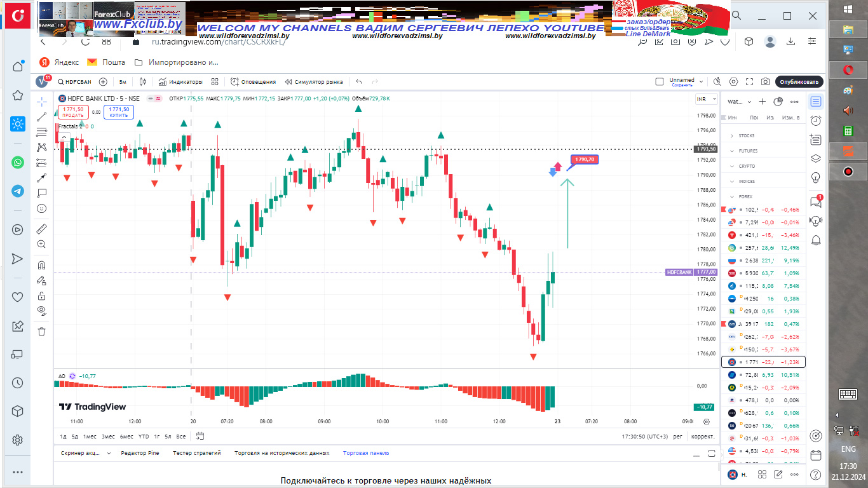868x488 pixels.
Task: Add a symbol to the watchlist
Action: pyautogui.click(x=763, y=102)
